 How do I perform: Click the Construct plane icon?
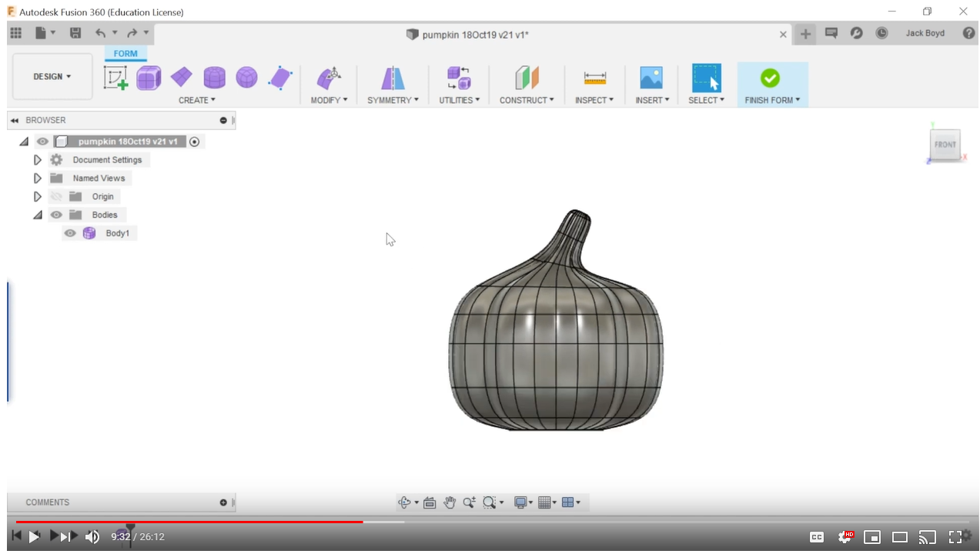point(527,78)
